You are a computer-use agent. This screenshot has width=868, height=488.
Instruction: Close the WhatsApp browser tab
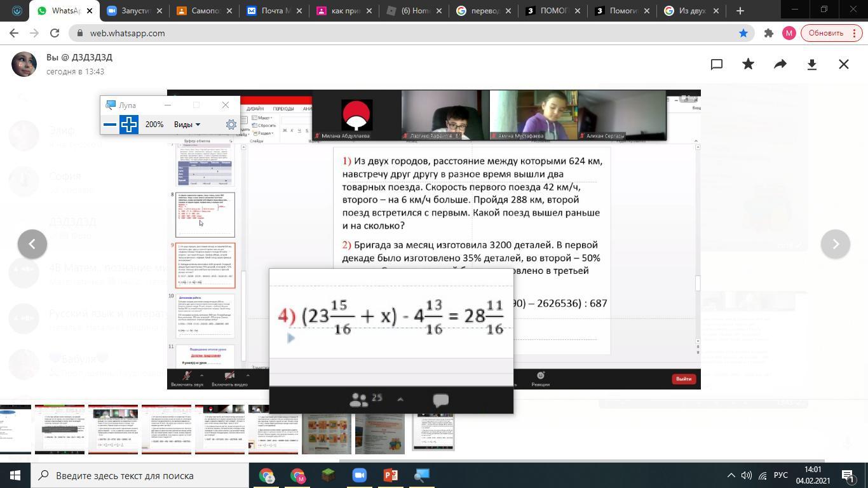[90, 11]
